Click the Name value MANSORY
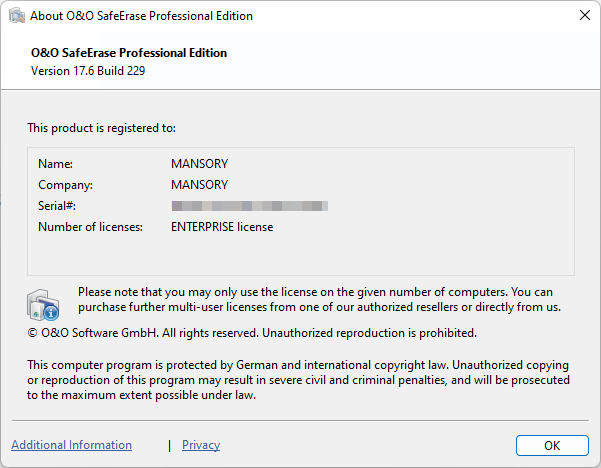This screenshot has height=468, width=601. (199, 163)
